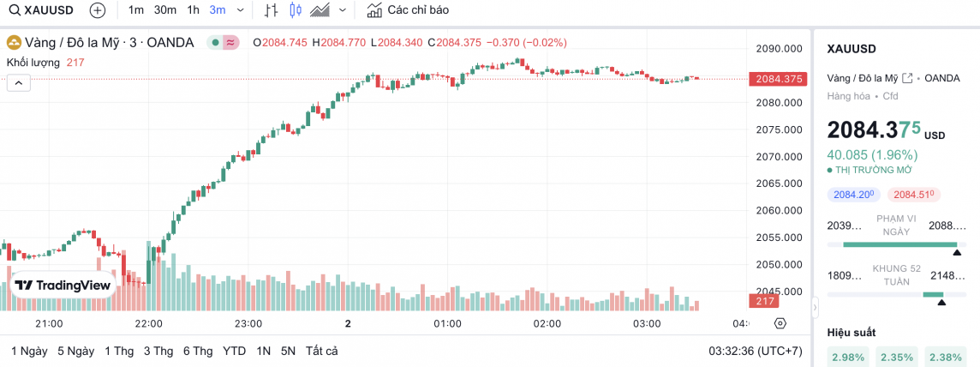Collapse the indicator legend with the chevron
The width and height of the screenshot is (980, 367).
(18, 82)
